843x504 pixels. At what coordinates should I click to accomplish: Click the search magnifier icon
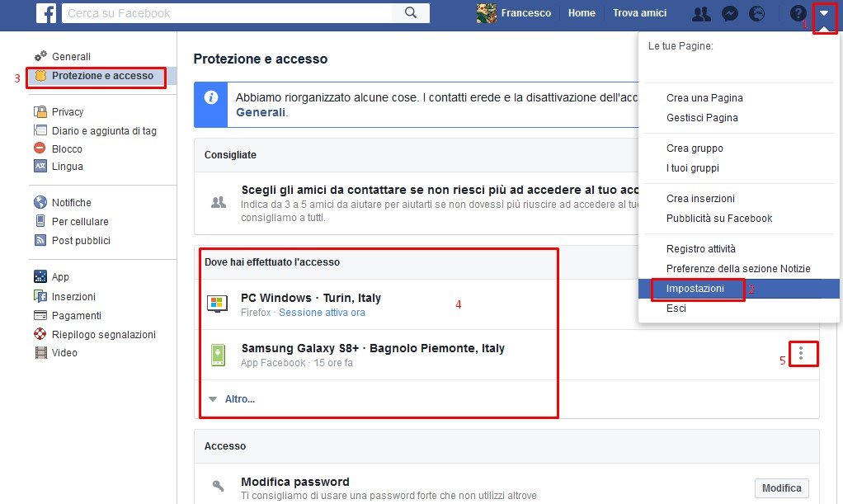point(411,13)
